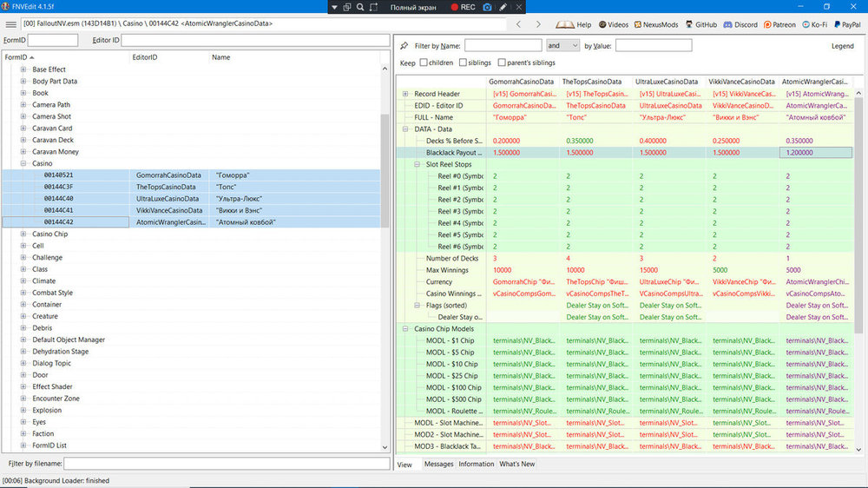Open the Help book button

[574, 24]
